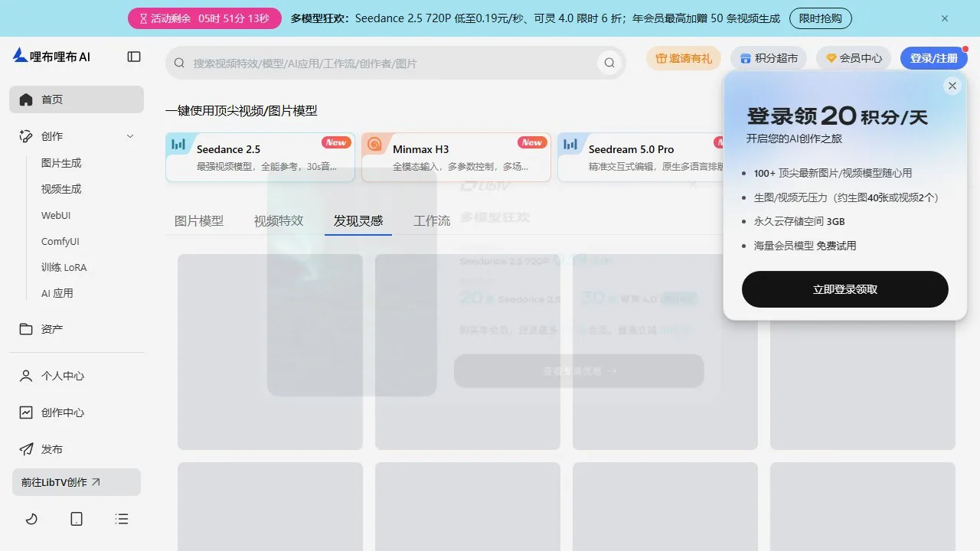Open the Minmax H3 model card

click(x=456, y=158)
